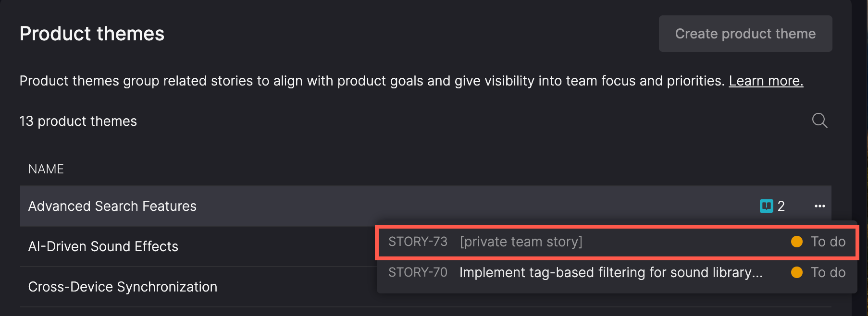Click the orange status dot for STORY-73
The image size is (868, 316).
[x=796, y=242]
